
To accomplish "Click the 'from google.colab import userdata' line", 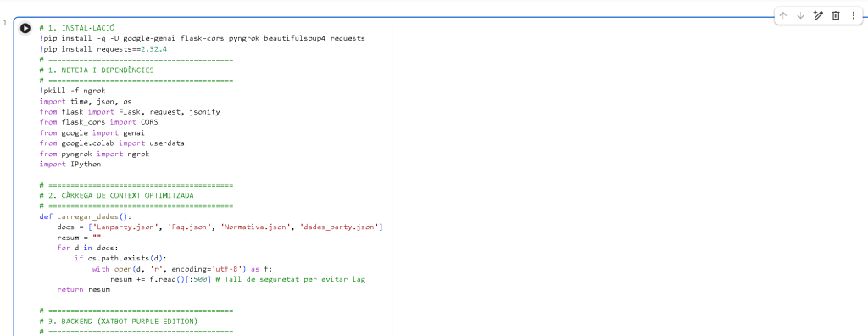I will (x=112, y=143).
